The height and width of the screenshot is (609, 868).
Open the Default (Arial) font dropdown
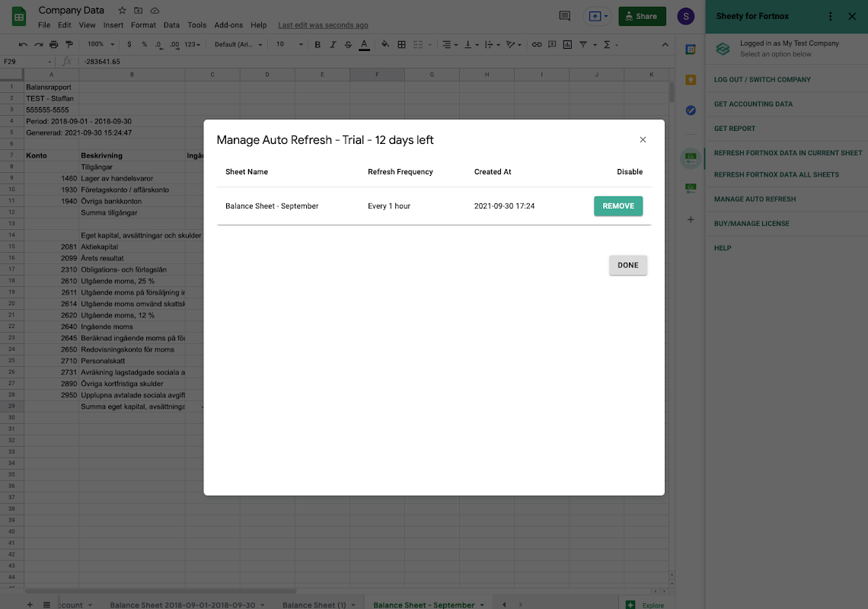(238, 44)
